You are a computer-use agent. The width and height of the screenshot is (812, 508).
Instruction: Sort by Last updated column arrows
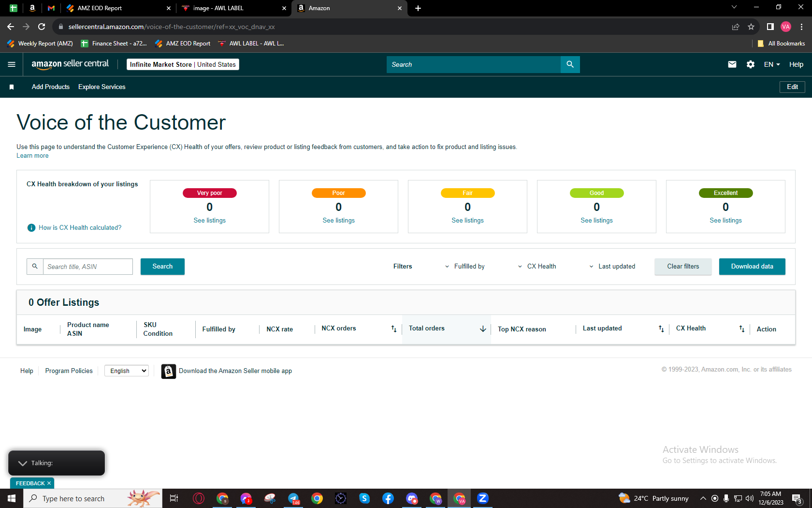[661, 329]
